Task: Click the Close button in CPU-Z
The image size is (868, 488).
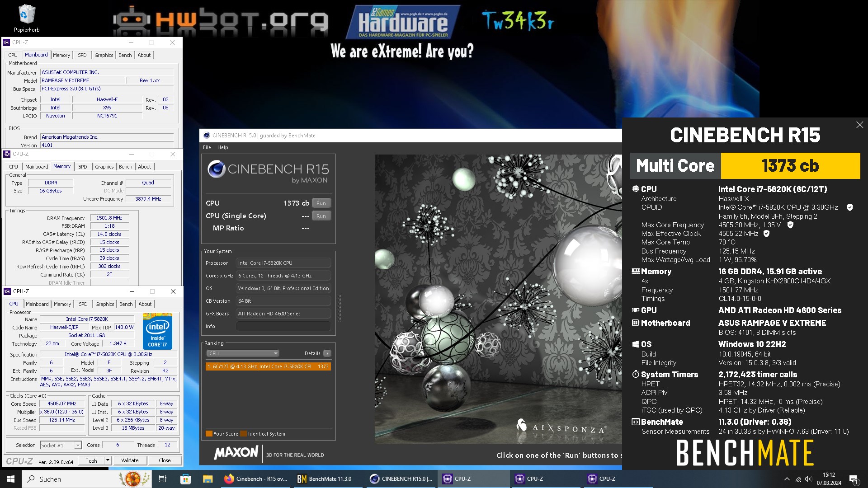Action: click(x=165, y=460)
